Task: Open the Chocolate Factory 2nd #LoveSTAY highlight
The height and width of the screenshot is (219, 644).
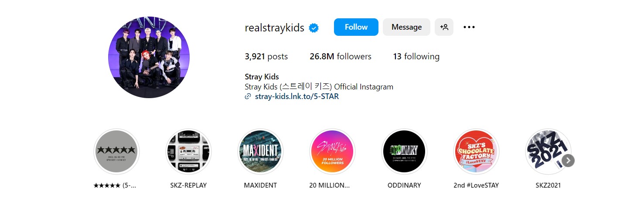Action: click(x=476, y=151)
